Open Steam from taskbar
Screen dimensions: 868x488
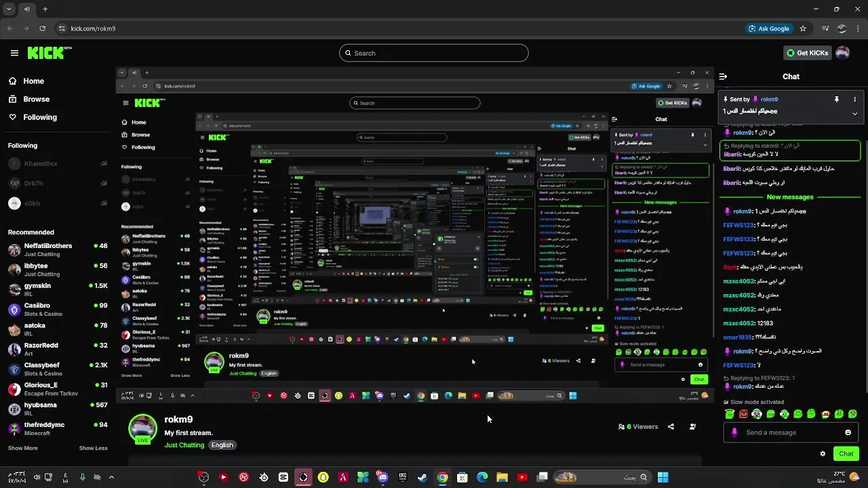pyautogui.click(x=422, y=477)
